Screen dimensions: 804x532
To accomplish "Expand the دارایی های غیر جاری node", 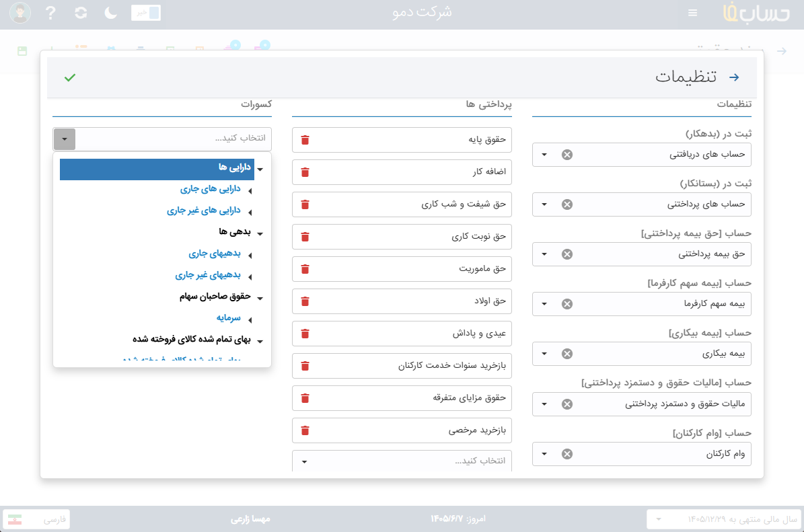I will [x=250, y=213].
